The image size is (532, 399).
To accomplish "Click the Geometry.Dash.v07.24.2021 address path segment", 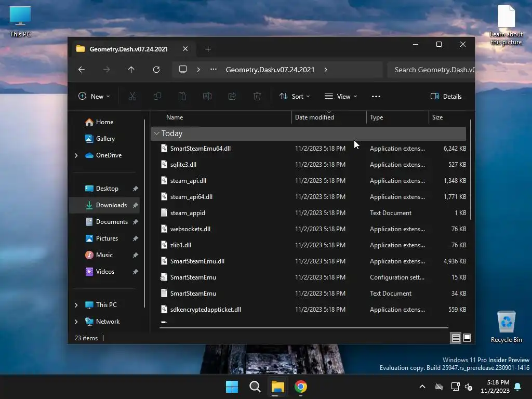I will click(270, 70).
